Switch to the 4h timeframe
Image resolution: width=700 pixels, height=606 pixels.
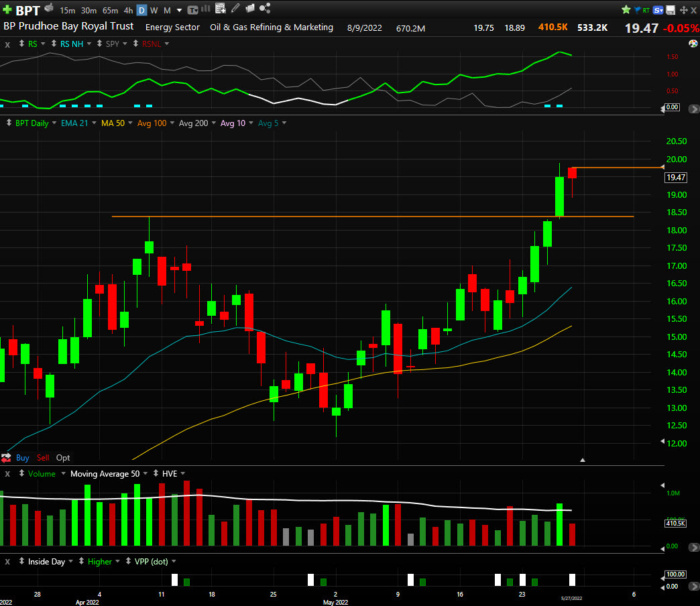point(129,10)
